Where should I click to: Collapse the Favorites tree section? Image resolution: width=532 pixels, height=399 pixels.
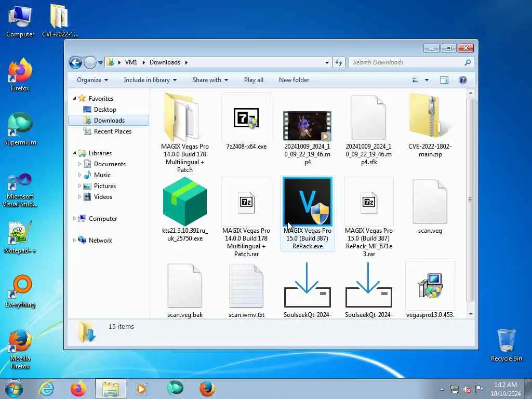74,98
